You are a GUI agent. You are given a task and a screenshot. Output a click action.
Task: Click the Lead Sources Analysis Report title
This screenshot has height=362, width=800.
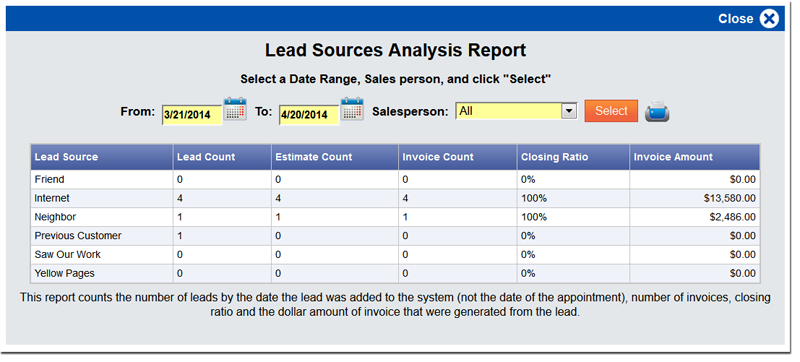[395, 50]
